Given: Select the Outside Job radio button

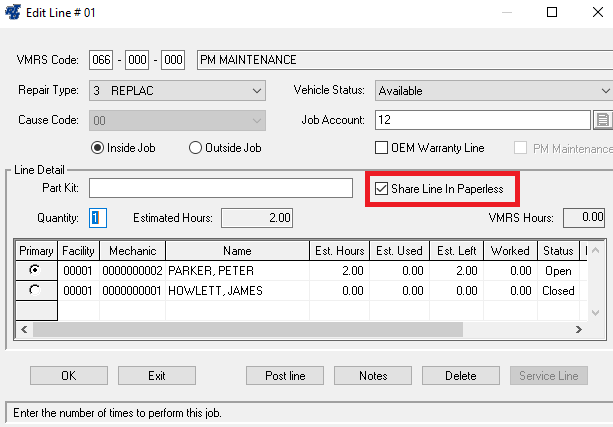Looking at the screenshot, I should (x=195, y=148).
